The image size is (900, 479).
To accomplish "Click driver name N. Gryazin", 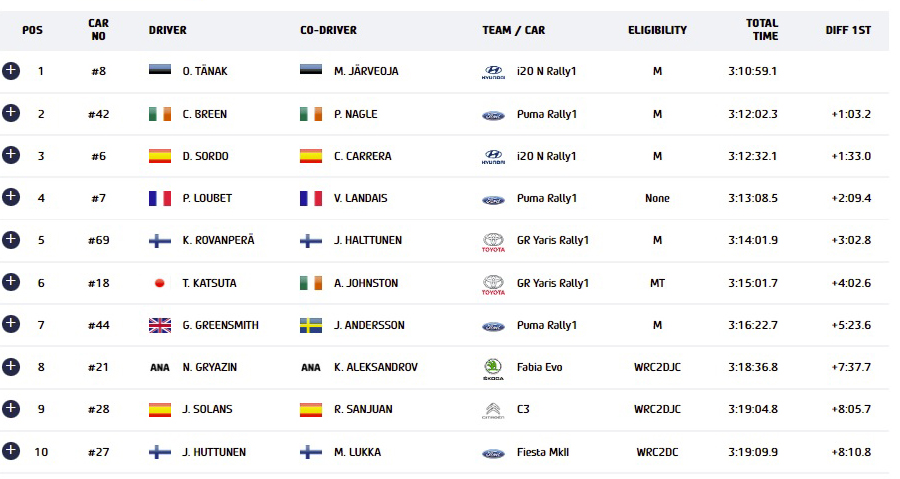I will coord(210,367).
